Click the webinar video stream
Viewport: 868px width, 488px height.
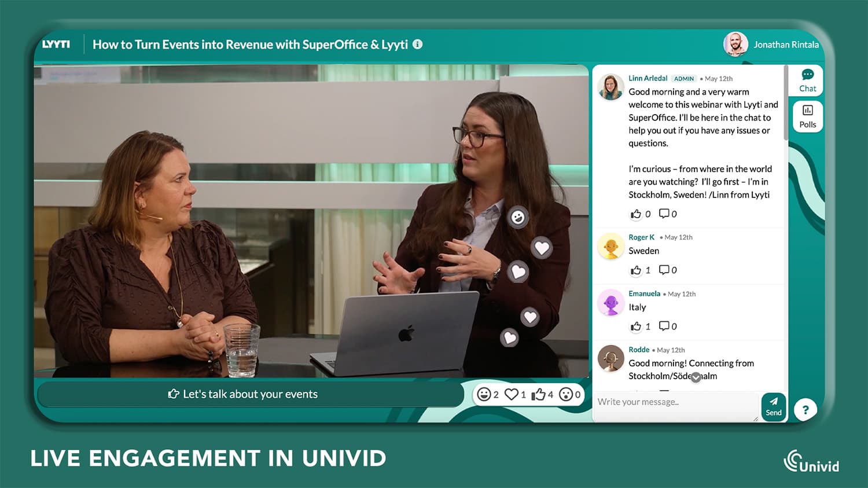click(x=311, y=221)
